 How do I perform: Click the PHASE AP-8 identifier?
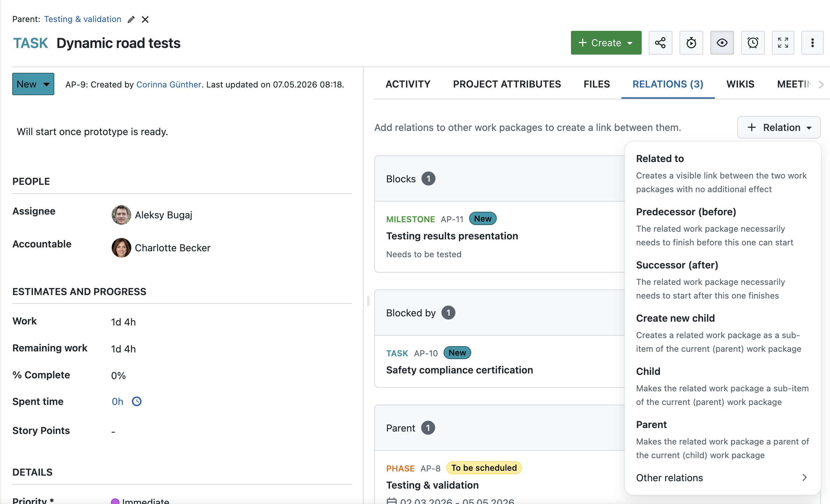(413, 469)
